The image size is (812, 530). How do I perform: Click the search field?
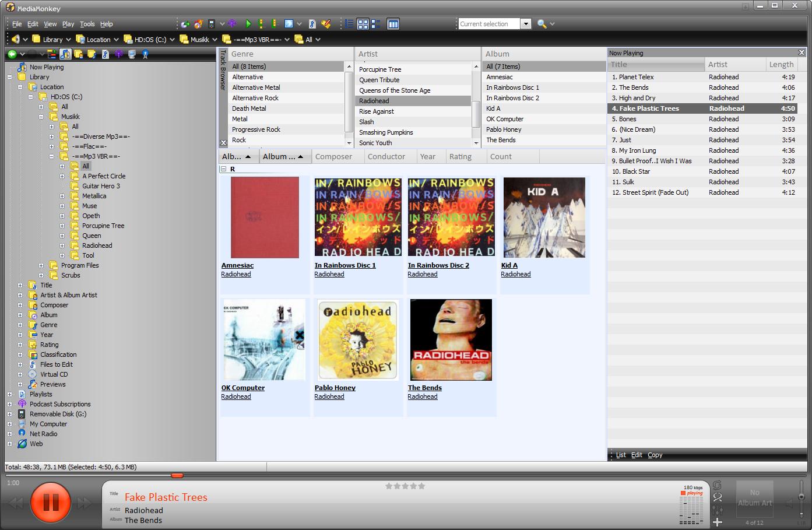pyautogui.click(x=488, y=24)
